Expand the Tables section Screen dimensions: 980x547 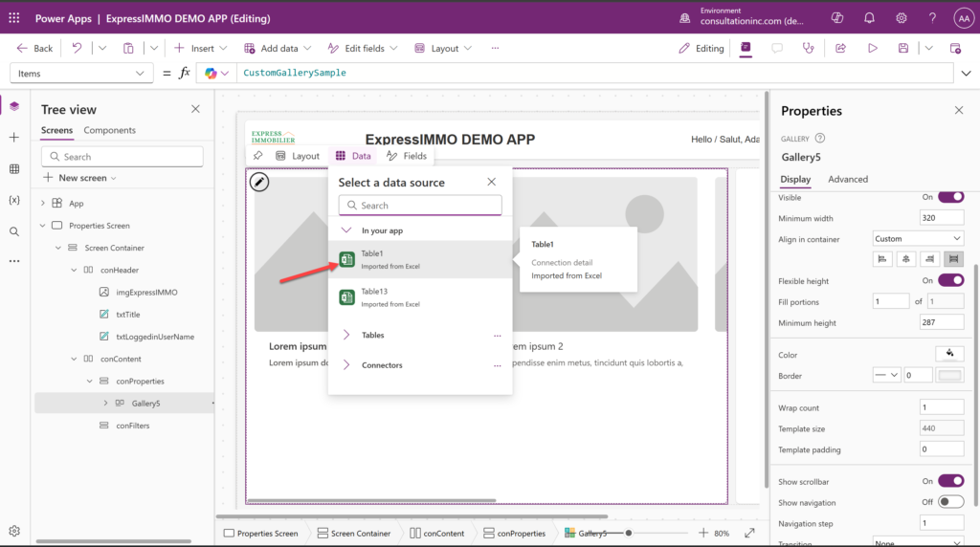click(x=346, y=335)
